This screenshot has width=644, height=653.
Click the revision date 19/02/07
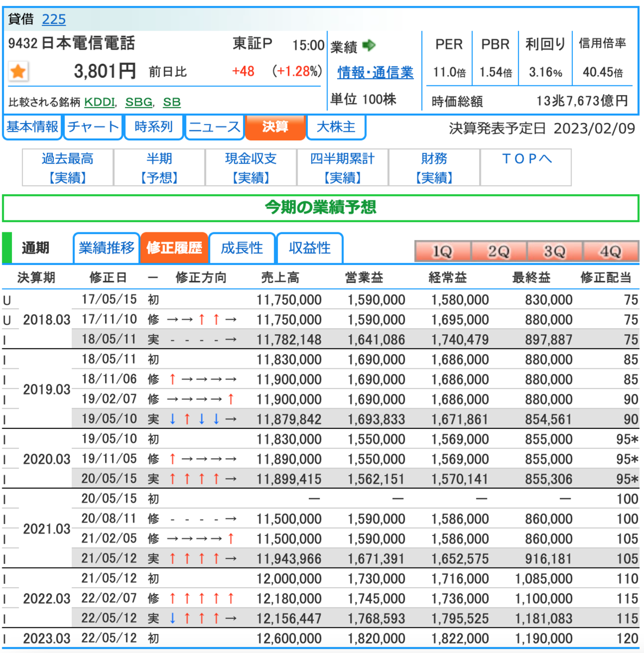(109, 399)
